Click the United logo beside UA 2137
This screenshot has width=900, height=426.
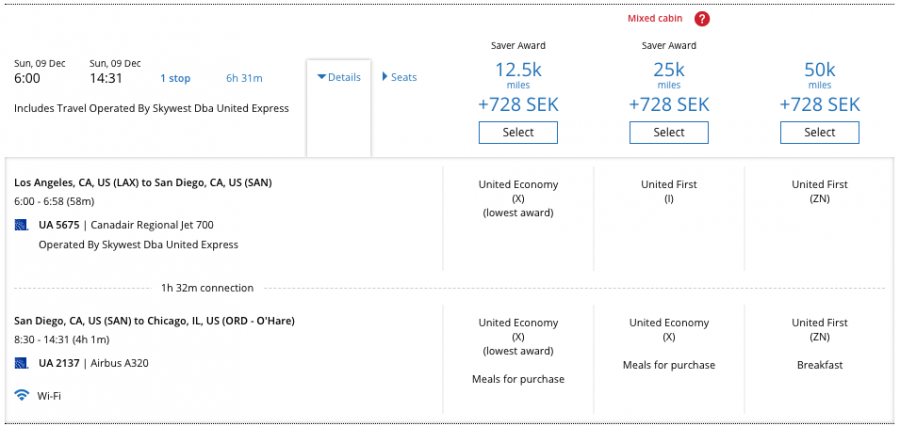click(21, 363)
